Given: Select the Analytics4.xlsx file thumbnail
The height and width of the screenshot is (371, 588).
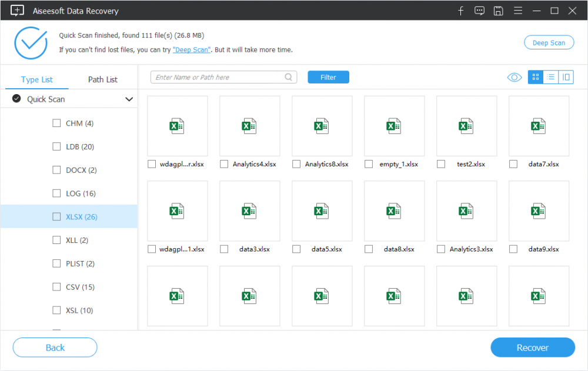Looking at the screenshot, I should (x=250, y=126).
